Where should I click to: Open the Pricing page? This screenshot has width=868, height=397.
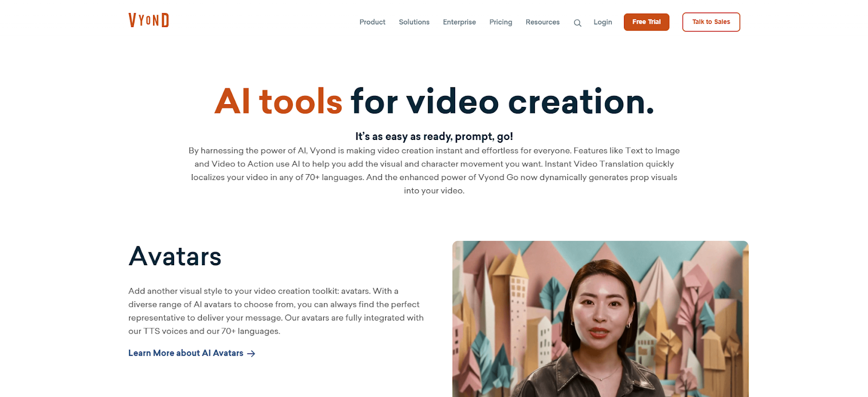pyautogui.click(x=500, y=22)
